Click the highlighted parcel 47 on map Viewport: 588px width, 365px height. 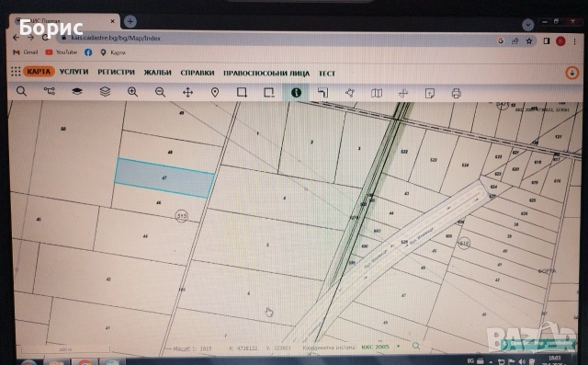pos(164,177)
